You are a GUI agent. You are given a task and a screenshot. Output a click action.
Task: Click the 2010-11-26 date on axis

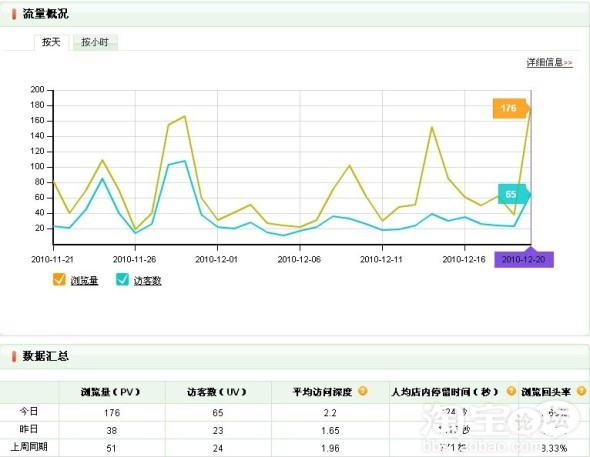click(134, 259)
